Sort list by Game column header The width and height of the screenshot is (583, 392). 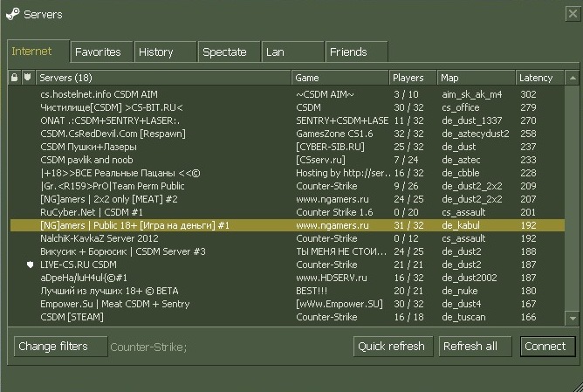pos(340,78)
